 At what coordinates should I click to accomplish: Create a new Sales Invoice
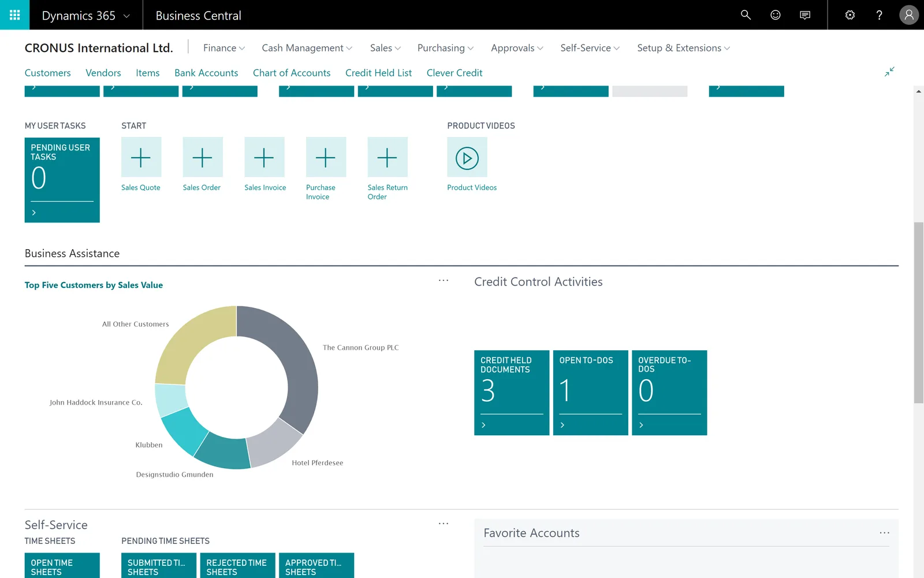[264, 157]
